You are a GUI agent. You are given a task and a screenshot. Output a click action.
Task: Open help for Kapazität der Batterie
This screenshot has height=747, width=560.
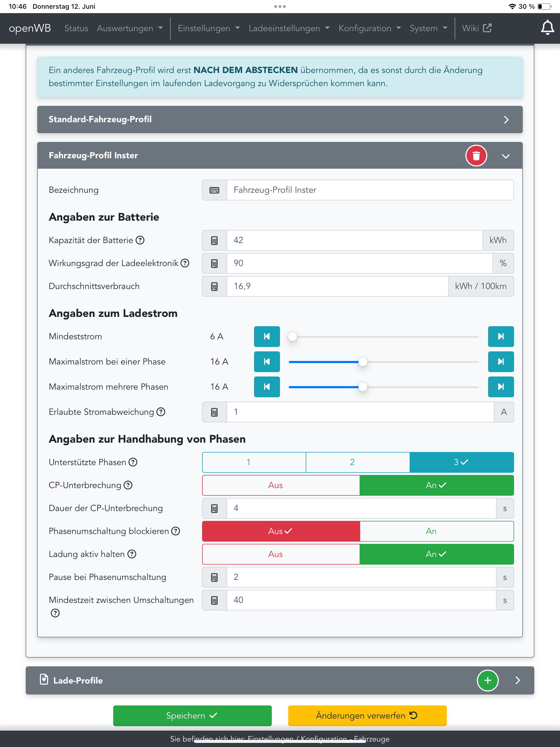click(140, 240)
